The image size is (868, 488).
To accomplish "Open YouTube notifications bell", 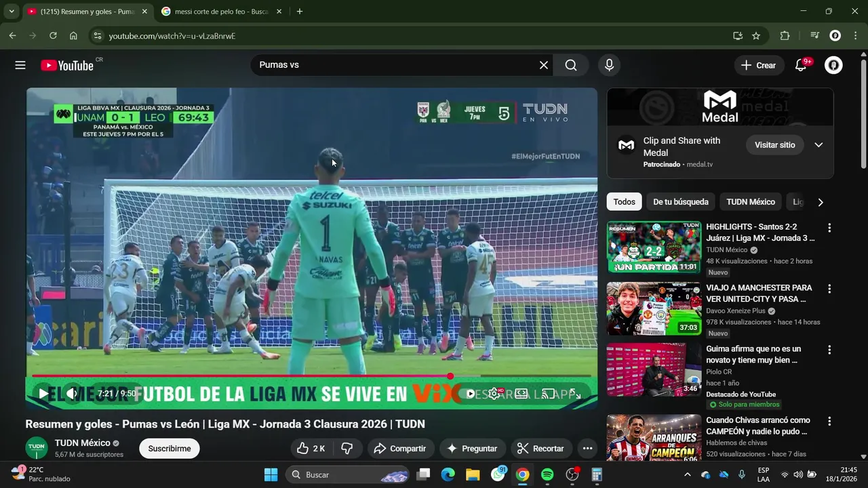I will point(801,65).
